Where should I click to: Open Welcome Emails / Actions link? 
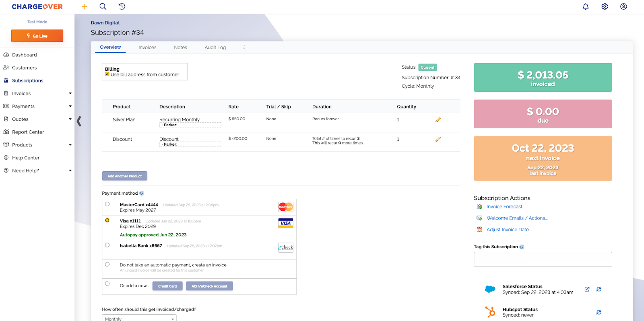click(x=517, y=218)
